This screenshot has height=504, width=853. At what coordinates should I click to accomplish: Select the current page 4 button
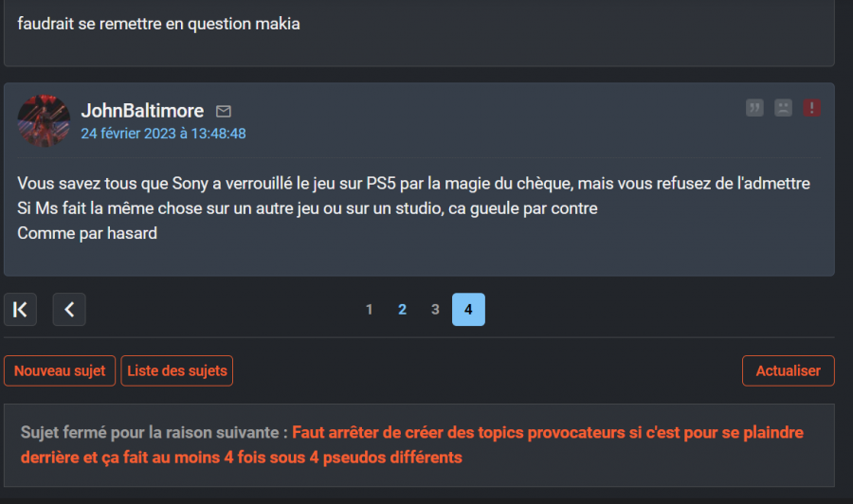(468, 309)
